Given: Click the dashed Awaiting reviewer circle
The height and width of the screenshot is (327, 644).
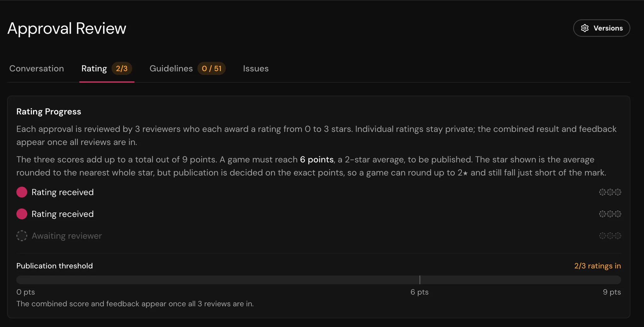Looking at the screenshot, I should tap(22, 236).
